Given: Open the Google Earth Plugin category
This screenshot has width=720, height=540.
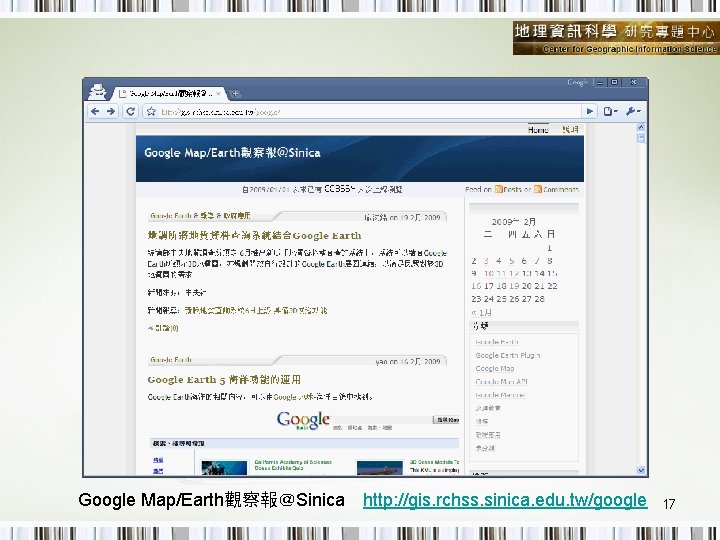Looking at the screenshot, I should 507,355.
